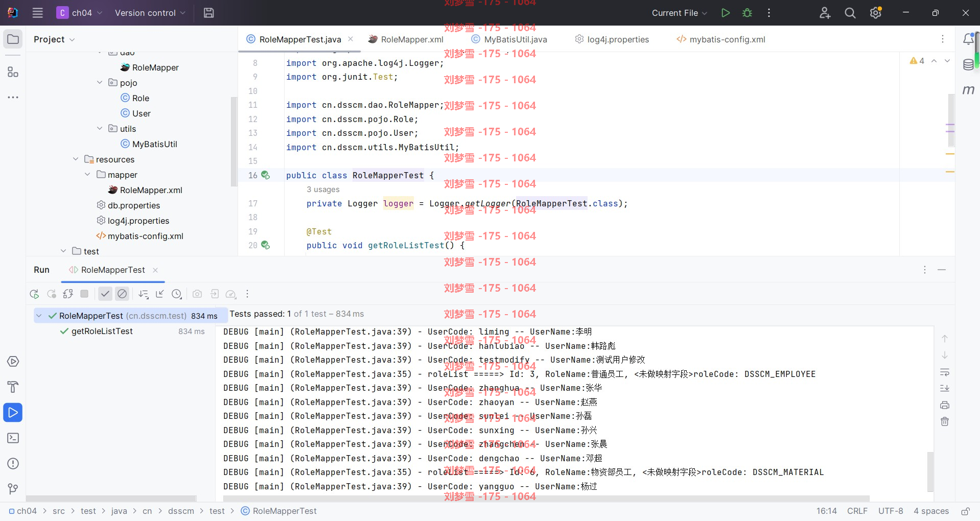This screenshot has width=980, height=521.
Task: Collapse RoleMapperTest results node
Action: pyautogui.click(x=39, y=316)
